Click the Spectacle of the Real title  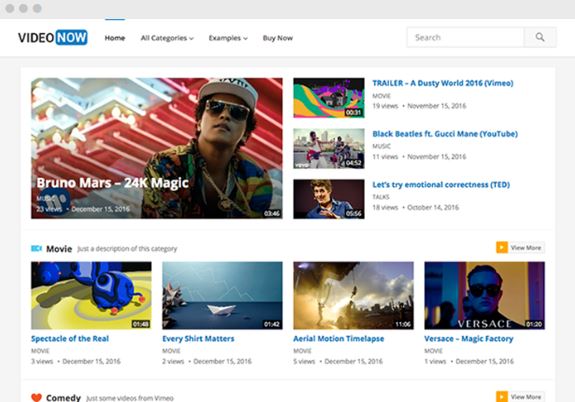(x=70, y=339)
